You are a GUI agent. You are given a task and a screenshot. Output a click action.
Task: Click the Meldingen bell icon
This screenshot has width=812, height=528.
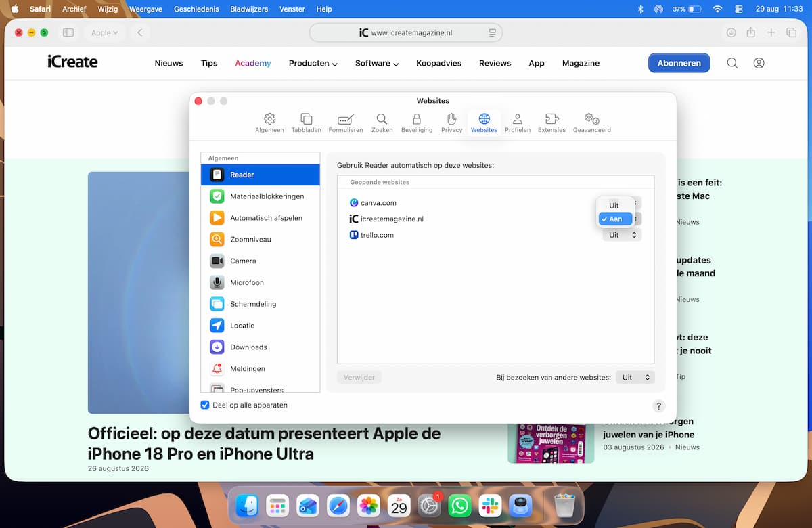(217, 369)
